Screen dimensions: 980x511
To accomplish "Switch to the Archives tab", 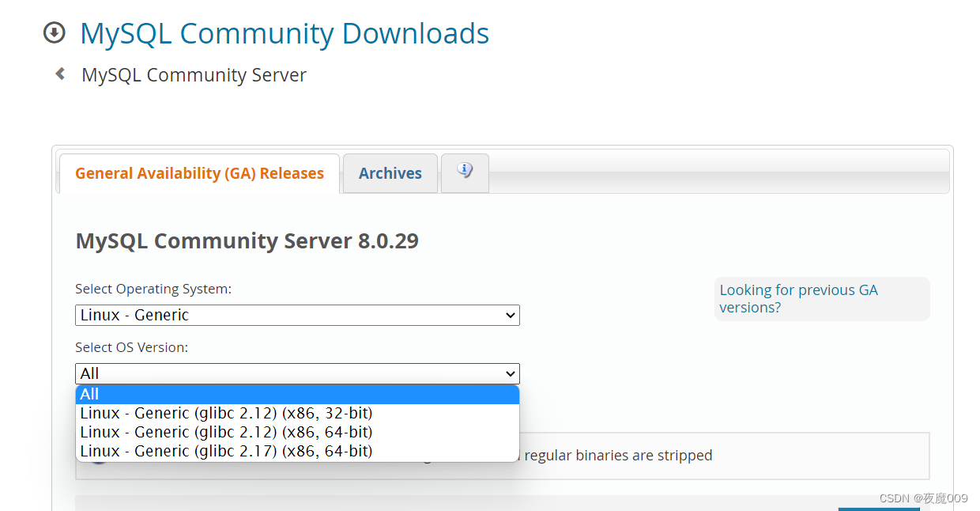I will pyautogui.click(x=390, y=172).
